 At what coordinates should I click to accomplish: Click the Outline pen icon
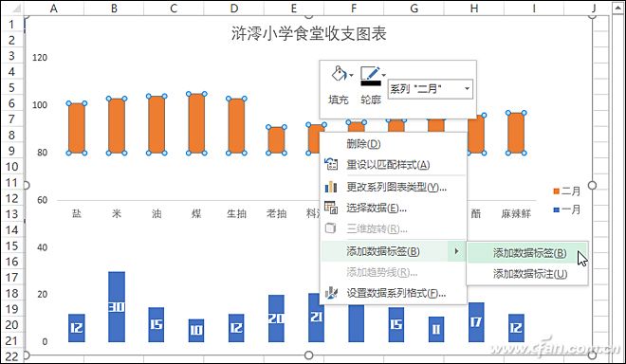click(370, 73)
